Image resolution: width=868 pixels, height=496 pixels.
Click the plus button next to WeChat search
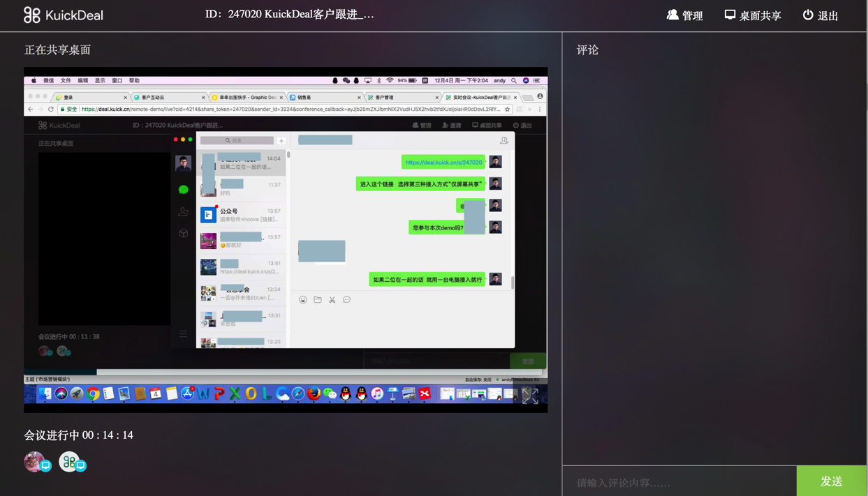[281, 140]
